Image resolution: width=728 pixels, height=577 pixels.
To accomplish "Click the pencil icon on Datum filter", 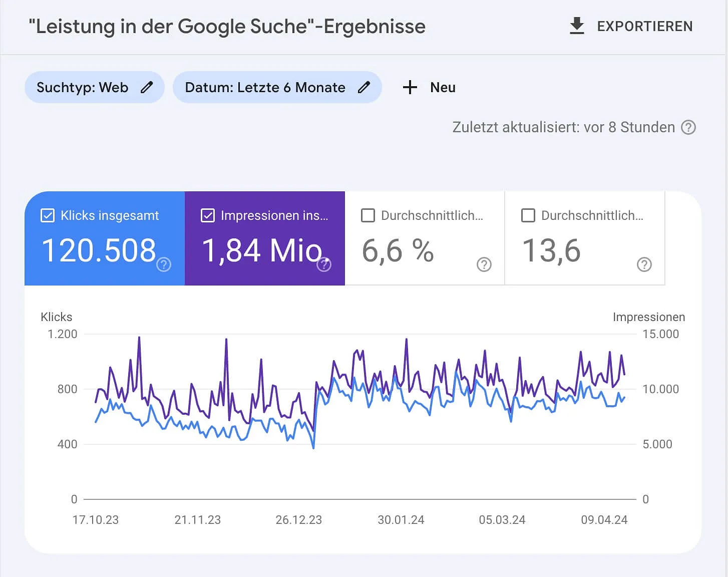I will (364, 88).
